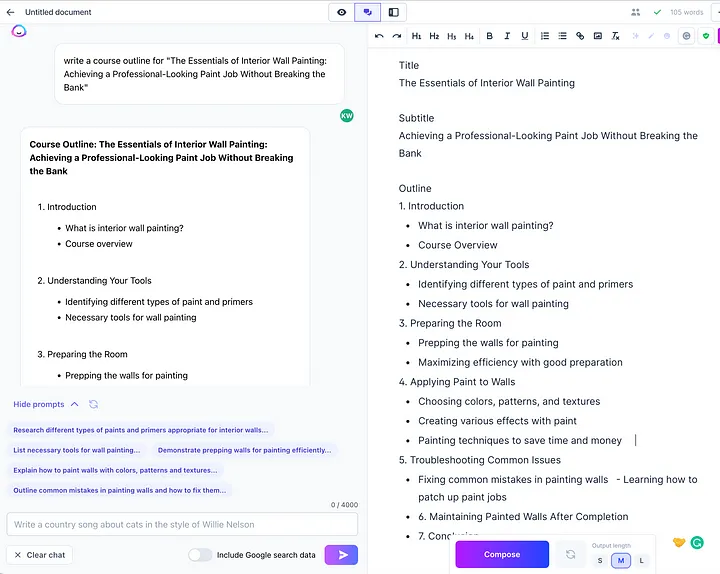Select the Research different types of paints prompt

pos(141,430)
